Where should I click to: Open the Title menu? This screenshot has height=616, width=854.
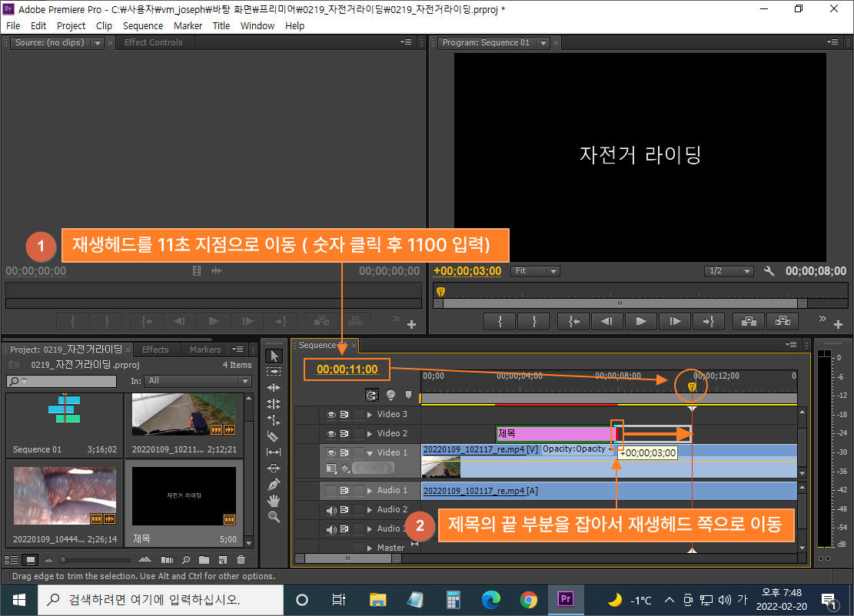click(221, 25)
